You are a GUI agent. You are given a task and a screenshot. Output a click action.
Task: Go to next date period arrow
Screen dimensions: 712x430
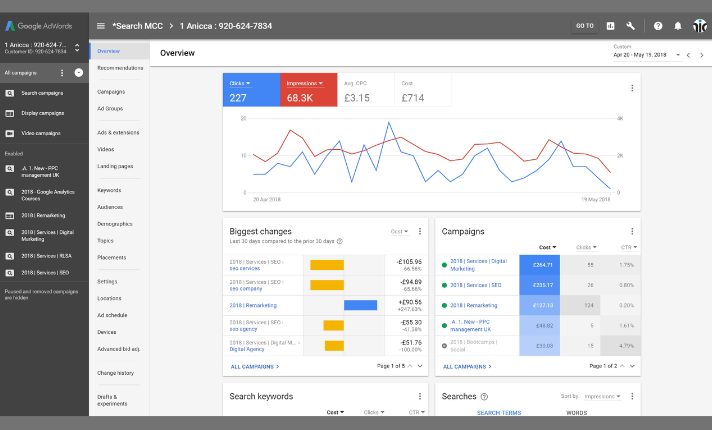click(x=701, y=55)
